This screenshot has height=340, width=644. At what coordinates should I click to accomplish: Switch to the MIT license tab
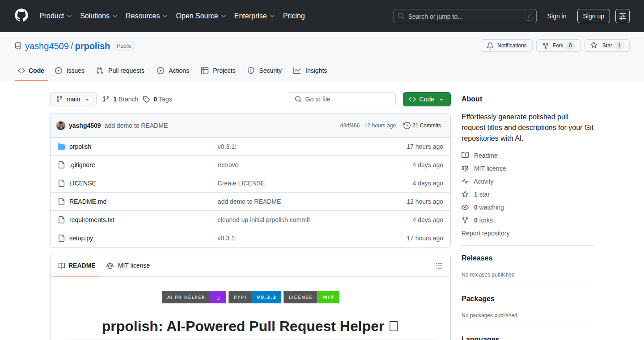pos(128,265)
